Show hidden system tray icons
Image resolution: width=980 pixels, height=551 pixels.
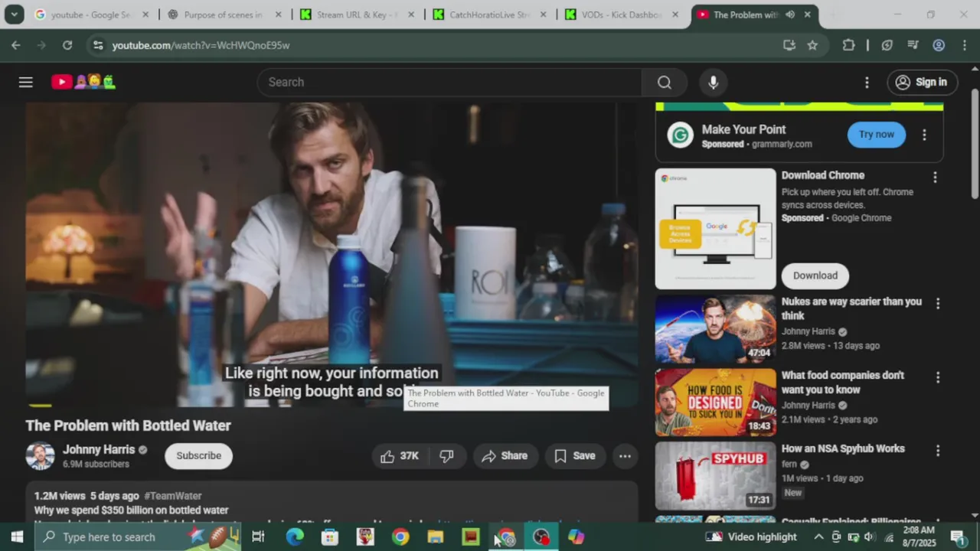(x=818, y=536)
